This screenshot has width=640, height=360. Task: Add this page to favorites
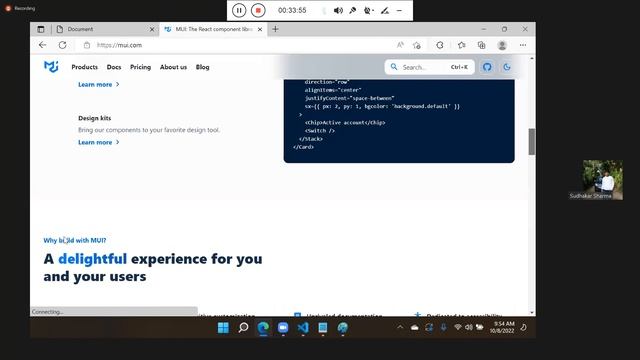[417, 45]
